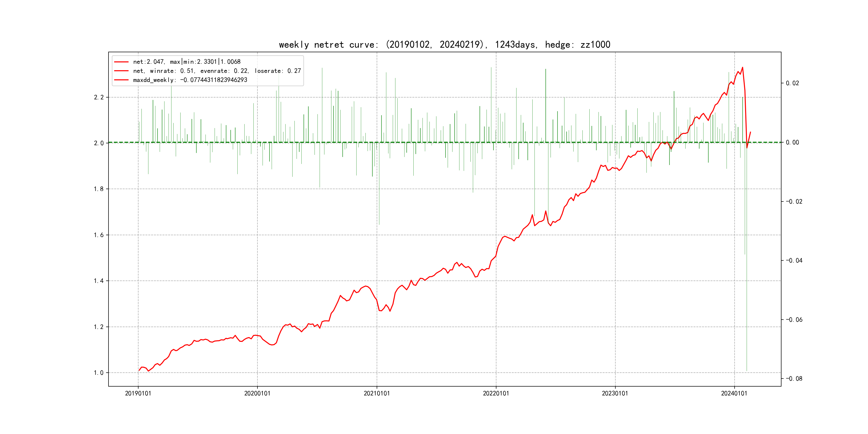The image size is (868, 434).
Task: Click the 0.02 right axis tick label
Action: [792, 83]
